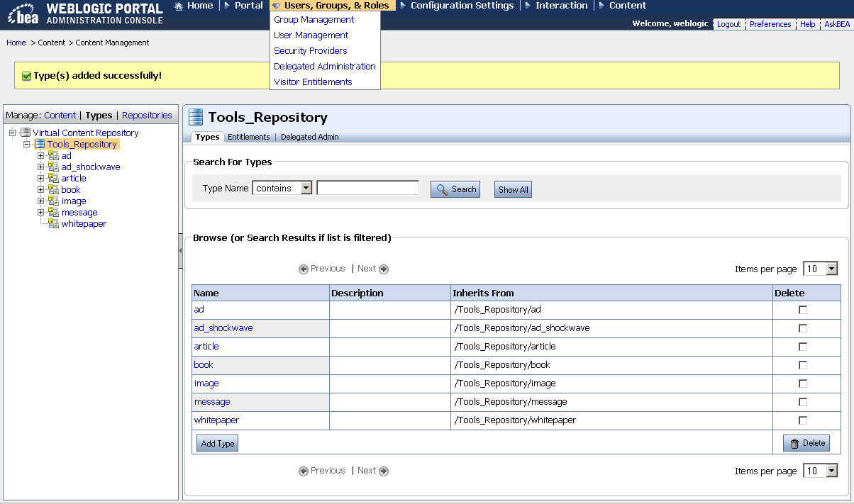
Task: Expand the message tree node
Action: [x=41, y=212]
